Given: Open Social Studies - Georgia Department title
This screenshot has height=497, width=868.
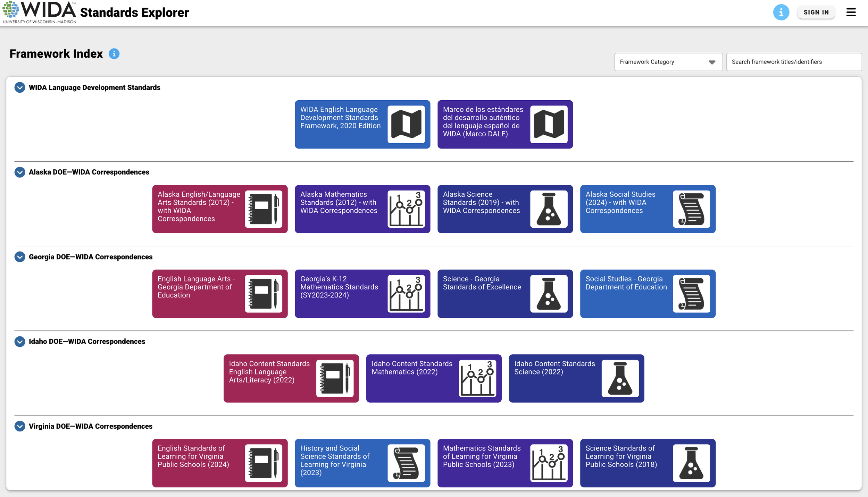Looking at the screenshot, I should [x=626, y=283].
